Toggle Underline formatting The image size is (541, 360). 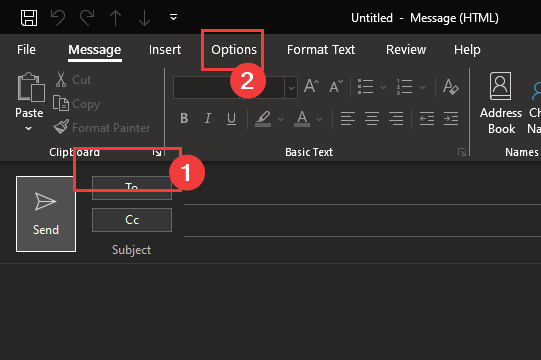point(232,118)
